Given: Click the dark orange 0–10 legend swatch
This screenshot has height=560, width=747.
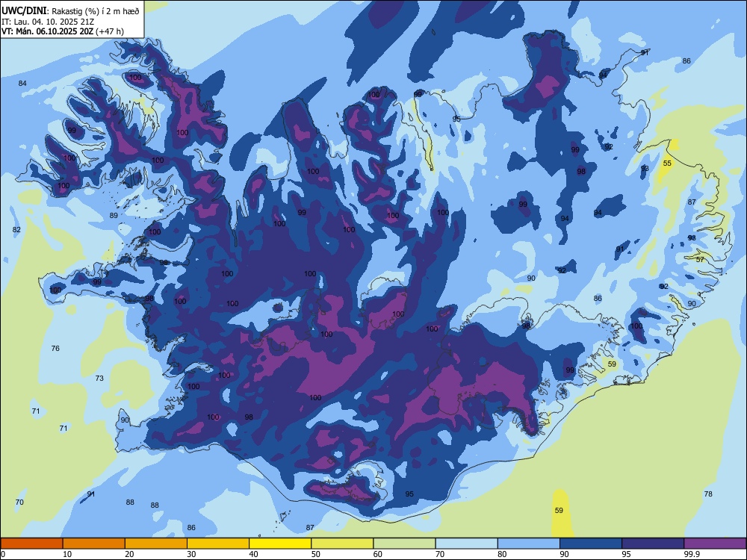Looking at the screenshot, I should [x=31, y=544].
